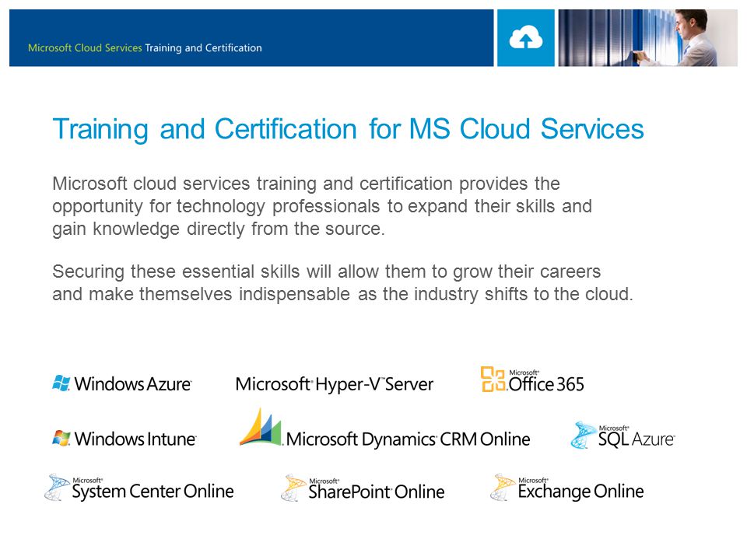Click paragraph starting 'Securing these essential skills'
The image size is (747, 560).
click(342, 283)
